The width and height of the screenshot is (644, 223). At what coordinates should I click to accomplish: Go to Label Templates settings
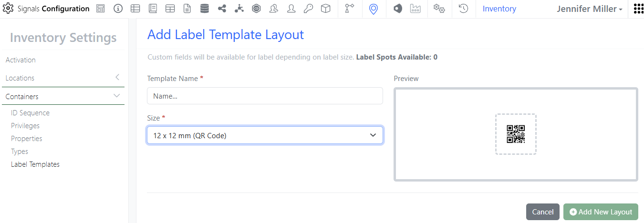(35, 164)
